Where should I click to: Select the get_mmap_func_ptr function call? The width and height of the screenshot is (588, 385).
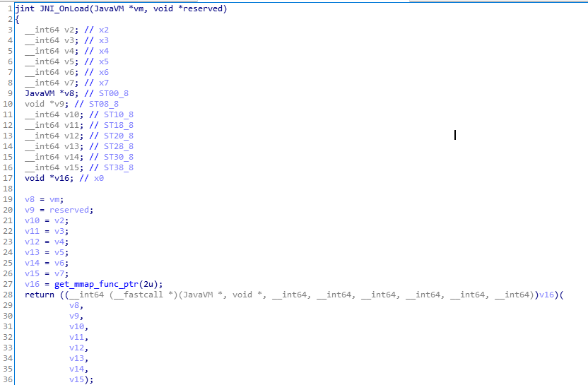click(96, 284)
